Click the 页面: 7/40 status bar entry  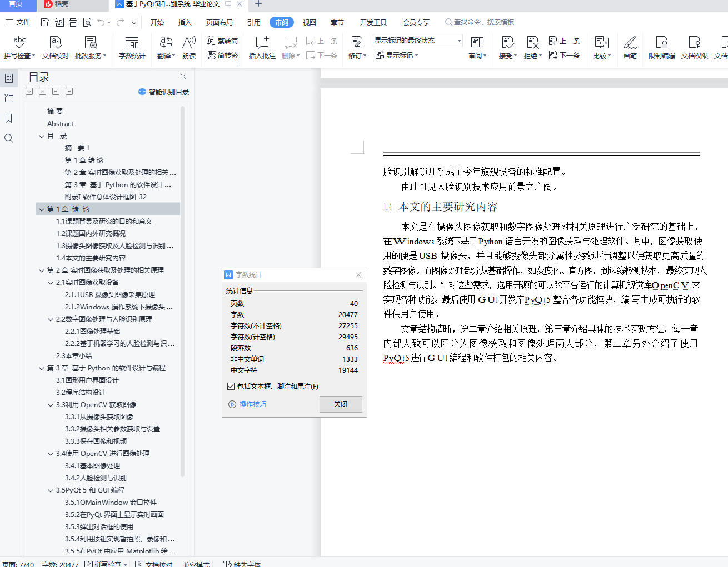click(18, 564)
